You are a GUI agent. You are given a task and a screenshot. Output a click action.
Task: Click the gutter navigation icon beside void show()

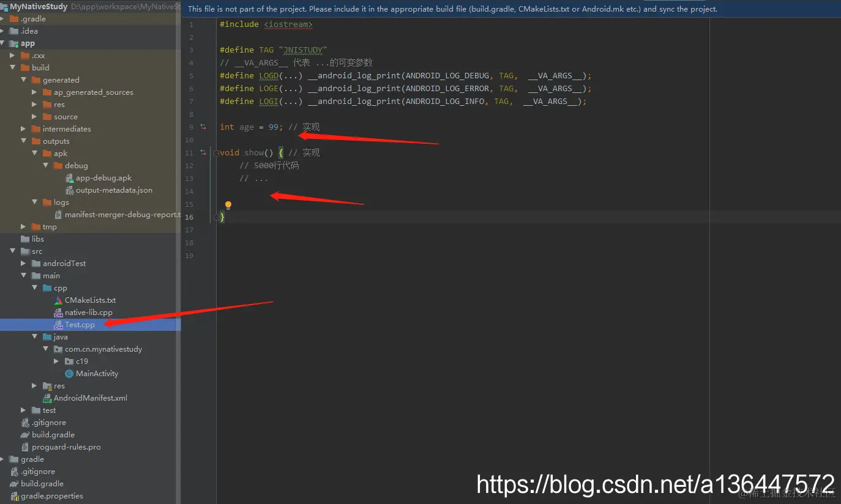203,153
